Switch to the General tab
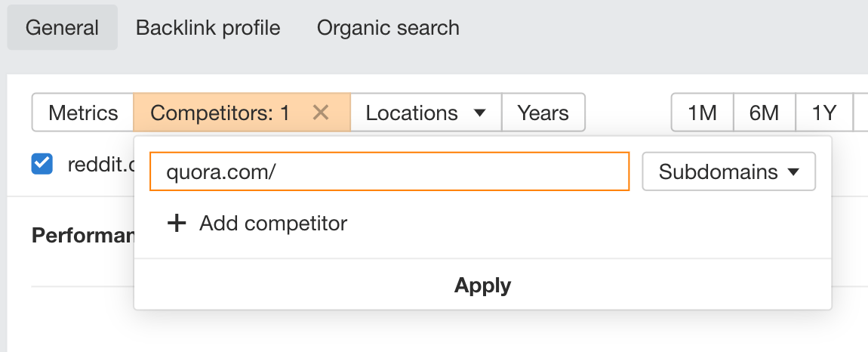 [62, 28]
